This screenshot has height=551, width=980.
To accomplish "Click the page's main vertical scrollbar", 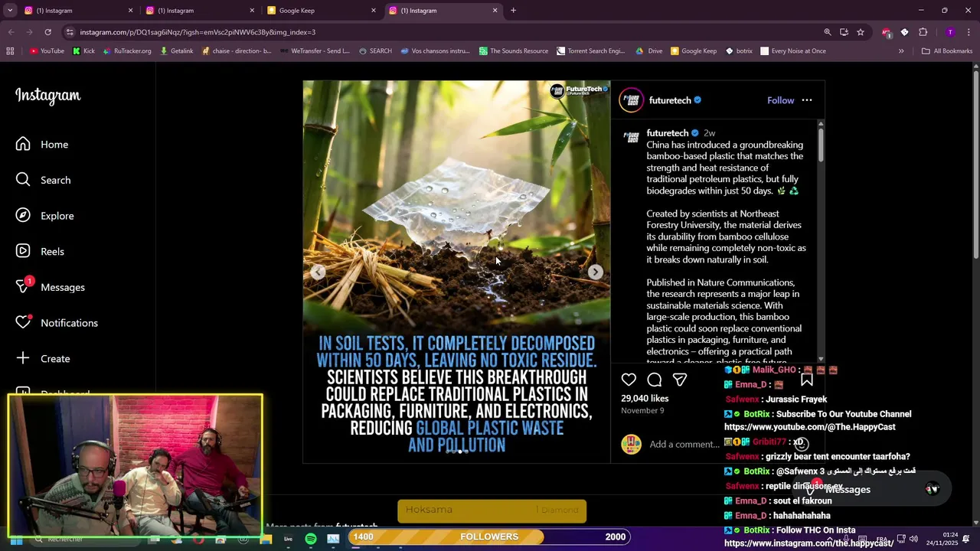I will click(975, 165).
